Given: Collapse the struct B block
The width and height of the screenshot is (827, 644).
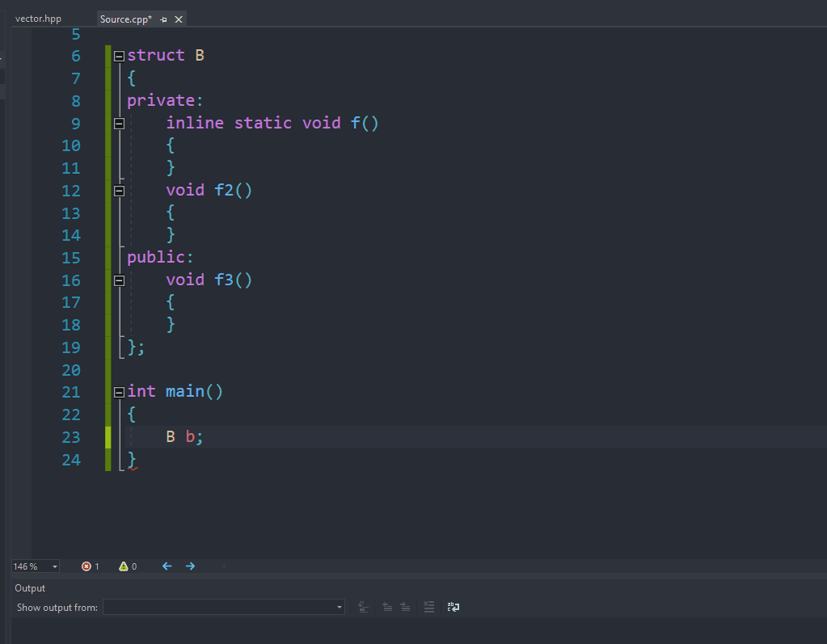Looking at the screenshot, I should (119, 56).
